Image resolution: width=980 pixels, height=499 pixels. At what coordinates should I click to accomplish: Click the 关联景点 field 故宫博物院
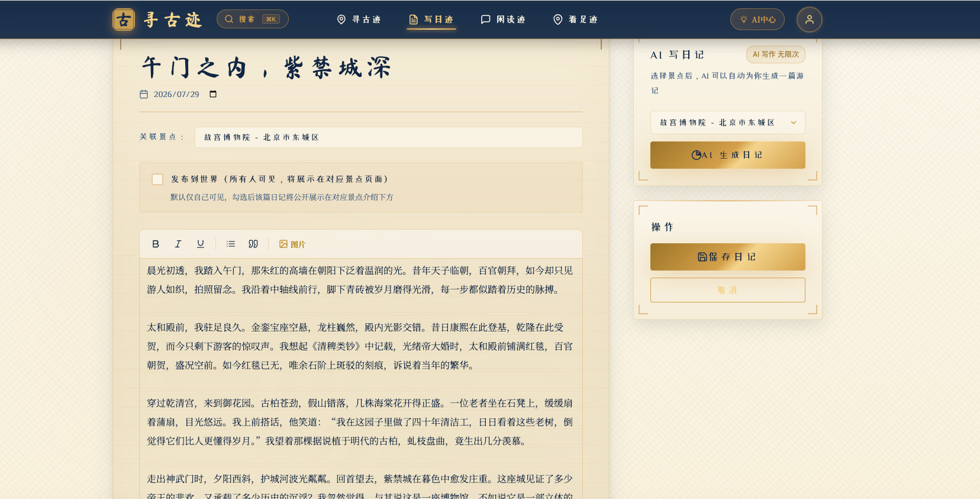coord(388,137)
